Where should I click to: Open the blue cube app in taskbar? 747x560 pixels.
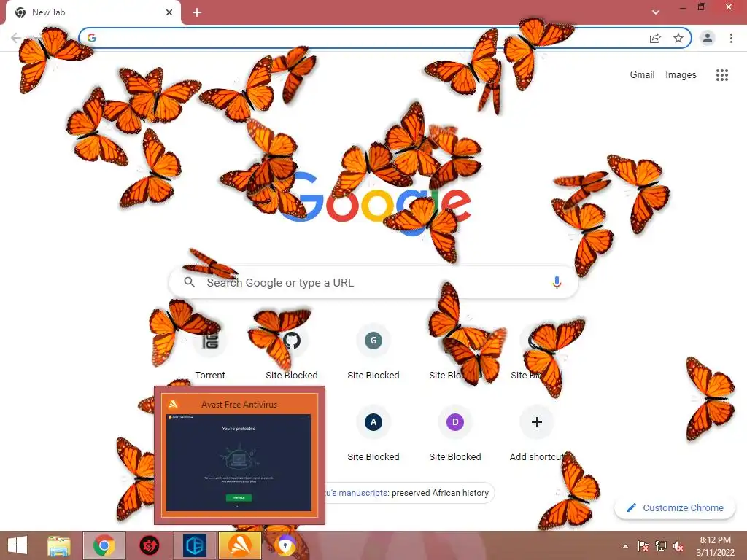[194, 545]
